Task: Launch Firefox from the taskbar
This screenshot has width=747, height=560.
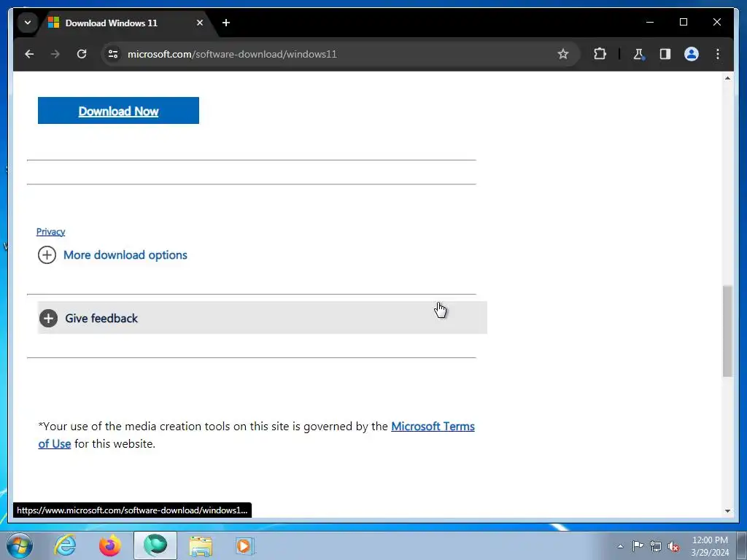Action: 110,545
